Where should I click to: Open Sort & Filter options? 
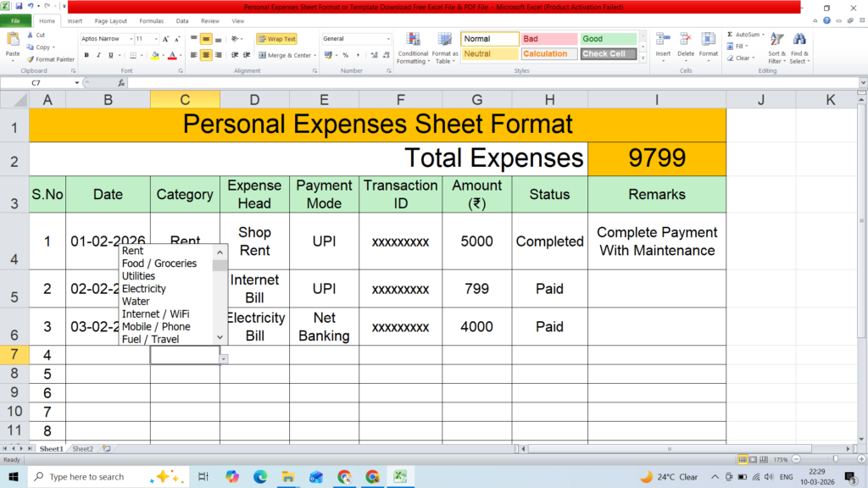[776, 48]
